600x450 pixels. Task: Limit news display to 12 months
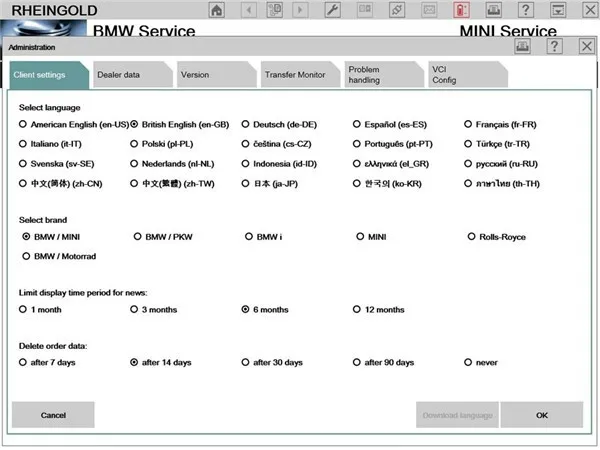(x=379, y=310)
